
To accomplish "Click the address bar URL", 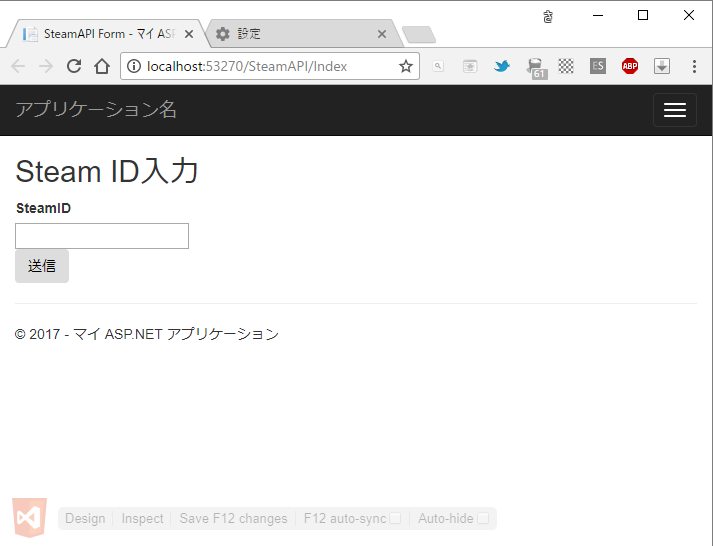I will pos(247,66).
